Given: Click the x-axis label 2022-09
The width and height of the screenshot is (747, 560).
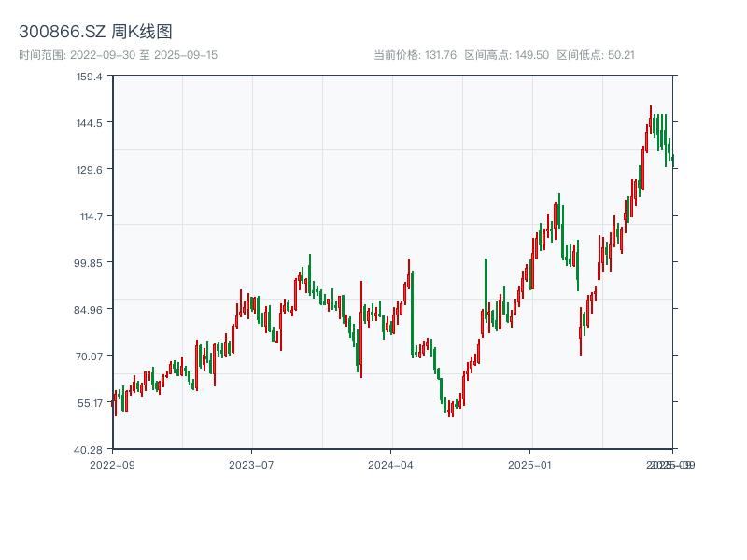Looking at the screenshot, I should coord(112,465).
